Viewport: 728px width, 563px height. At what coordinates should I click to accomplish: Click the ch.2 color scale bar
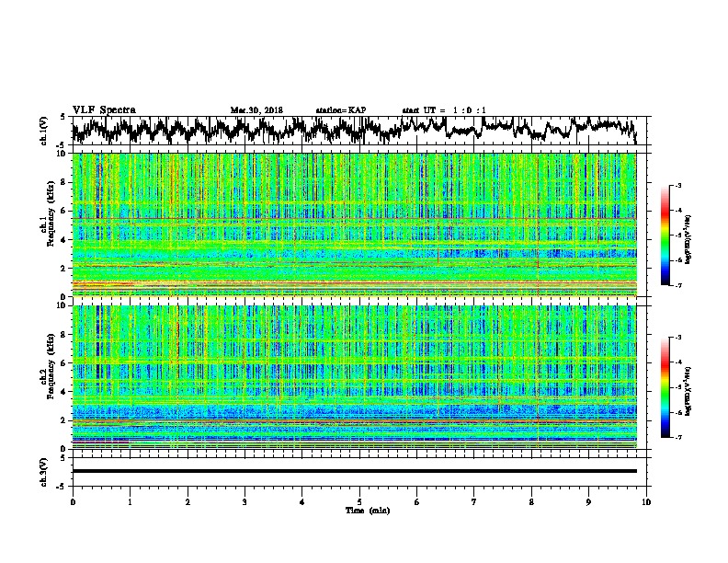pyautogui.click(x=665, y=387)
